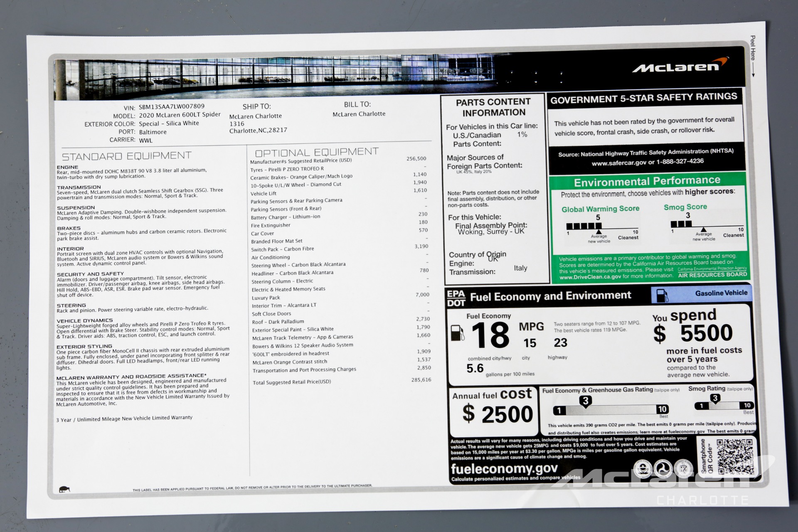798x532 pixels.
Task: Click the city MPG value 15
Action: pos(530,343)
